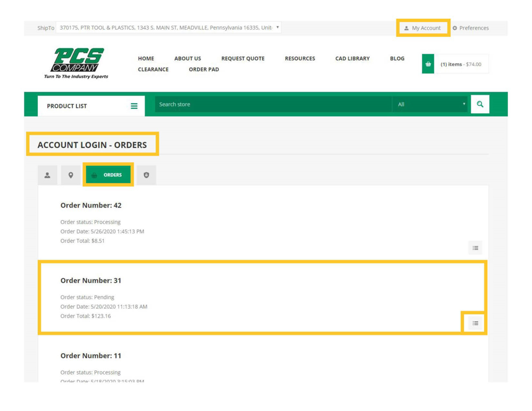
Task: Open the addresses map pin tab
Action: tap(71, 175)
